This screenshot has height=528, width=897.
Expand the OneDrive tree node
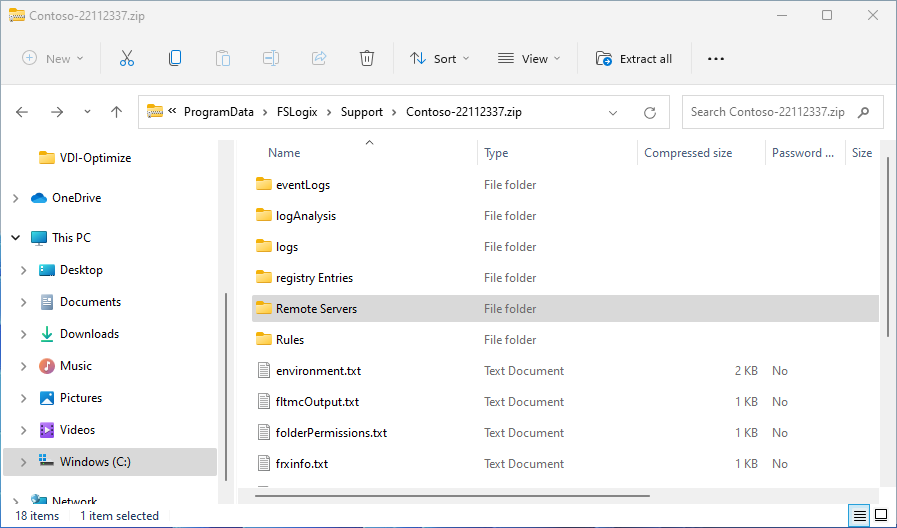pyautogui.click(x=15, y=198)
